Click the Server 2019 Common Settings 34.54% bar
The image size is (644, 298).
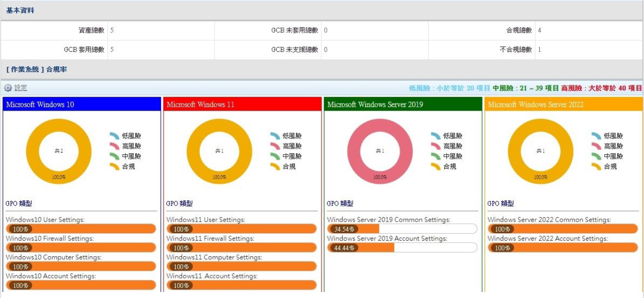coord(402,229)
